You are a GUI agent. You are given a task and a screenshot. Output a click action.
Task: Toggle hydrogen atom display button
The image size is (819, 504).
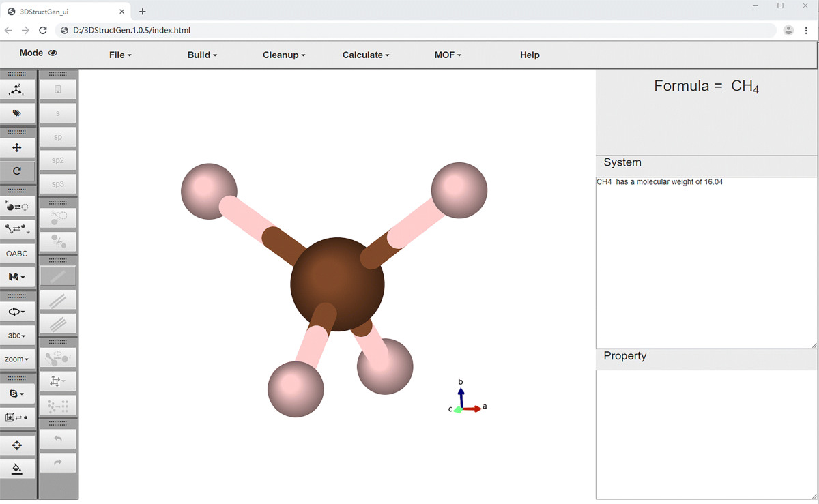[17, 206]
